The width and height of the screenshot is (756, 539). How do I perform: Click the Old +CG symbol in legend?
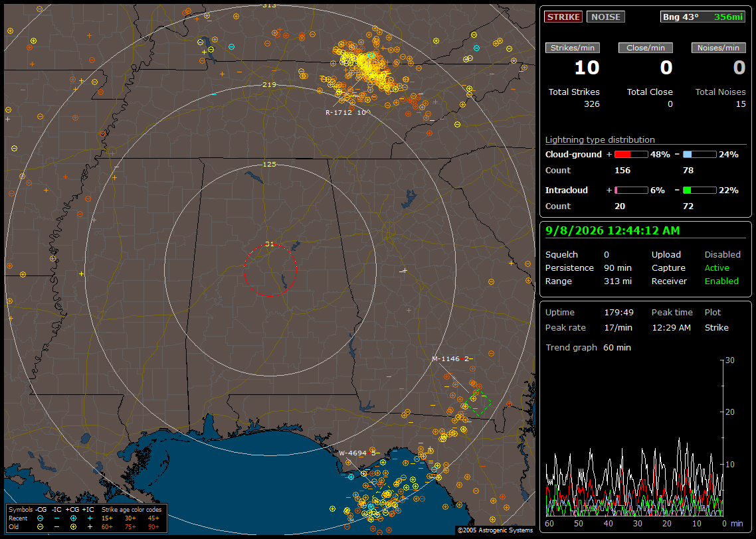(73, 527)
